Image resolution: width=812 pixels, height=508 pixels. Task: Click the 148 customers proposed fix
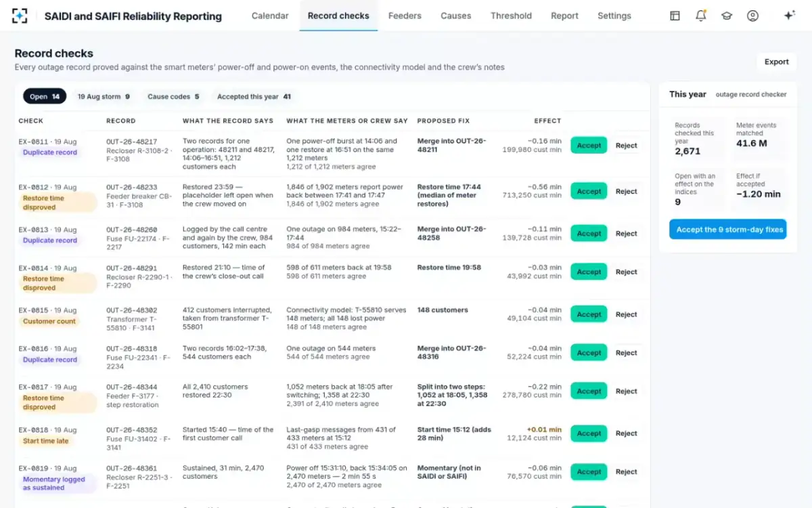443,310
